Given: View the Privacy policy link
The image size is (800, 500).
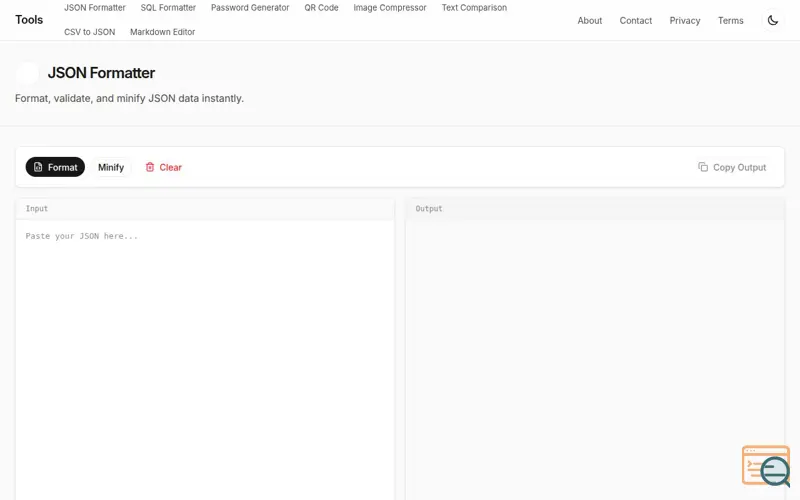Looking at the screenshot, I should pyautogui.click(x=685, y=20).
